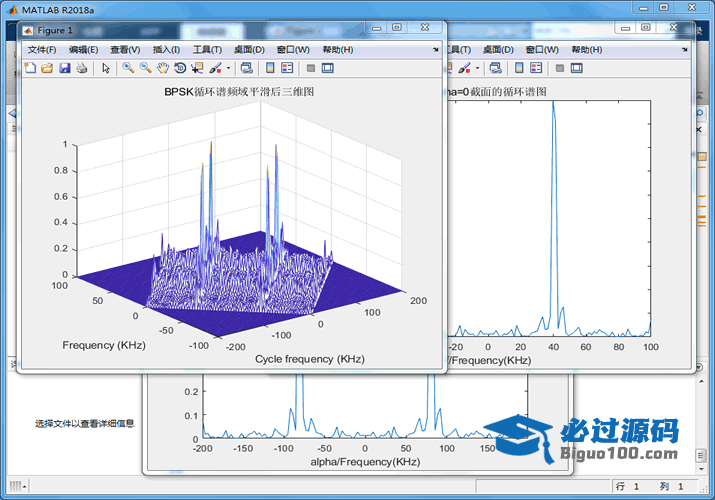Click the Figure 1 title bar text
Screen dimensions: 715x500
(55, 31)
